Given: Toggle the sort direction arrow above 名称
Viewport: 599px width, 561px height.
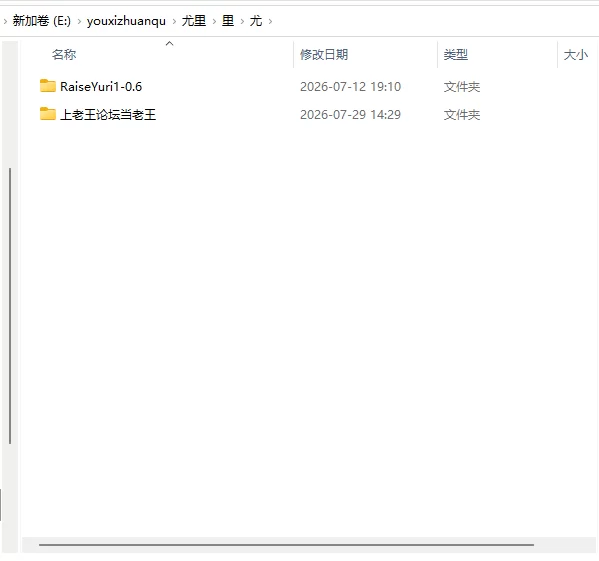Looking at the screenshot, I should [x=170, y=44].
